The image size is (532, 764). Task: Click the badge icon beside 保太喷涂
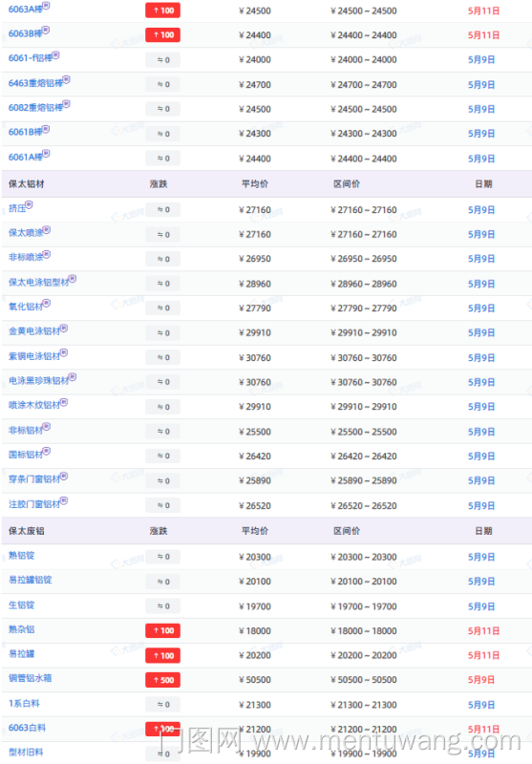coord(46,229)
